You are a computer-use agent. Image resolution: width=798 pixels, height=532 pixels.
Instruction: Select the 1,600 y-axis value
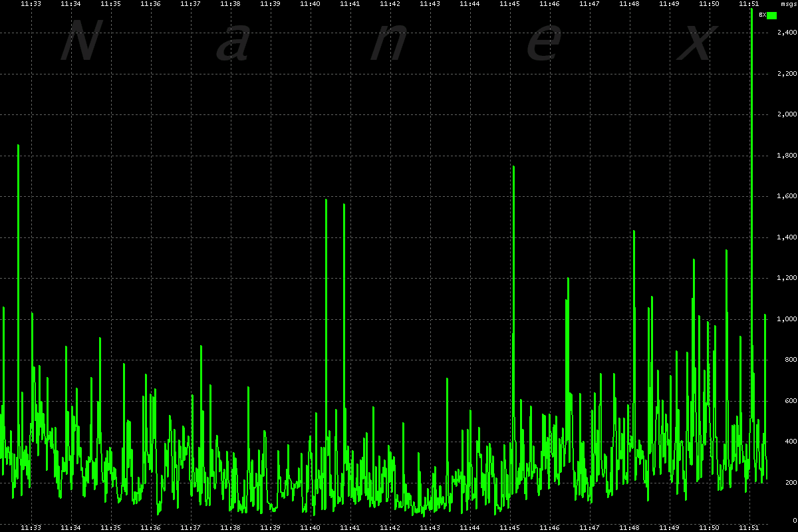(x=787, y=196)
